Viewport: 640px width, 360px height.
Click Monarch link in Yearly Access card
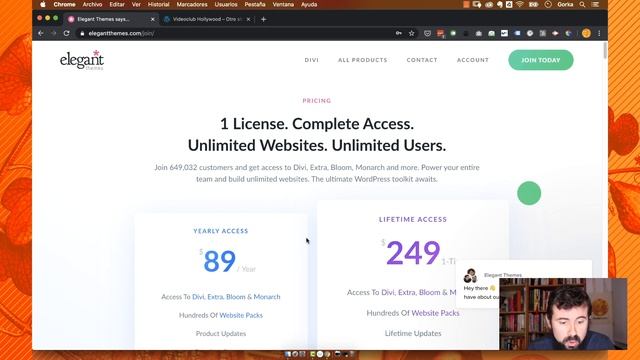pos(267,297)
